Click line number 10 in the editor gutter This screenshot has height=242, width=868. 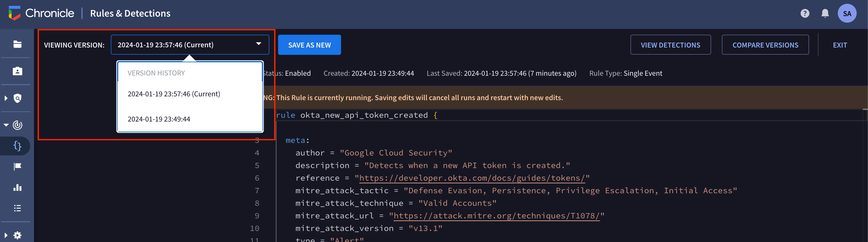[x=254, y=228]
